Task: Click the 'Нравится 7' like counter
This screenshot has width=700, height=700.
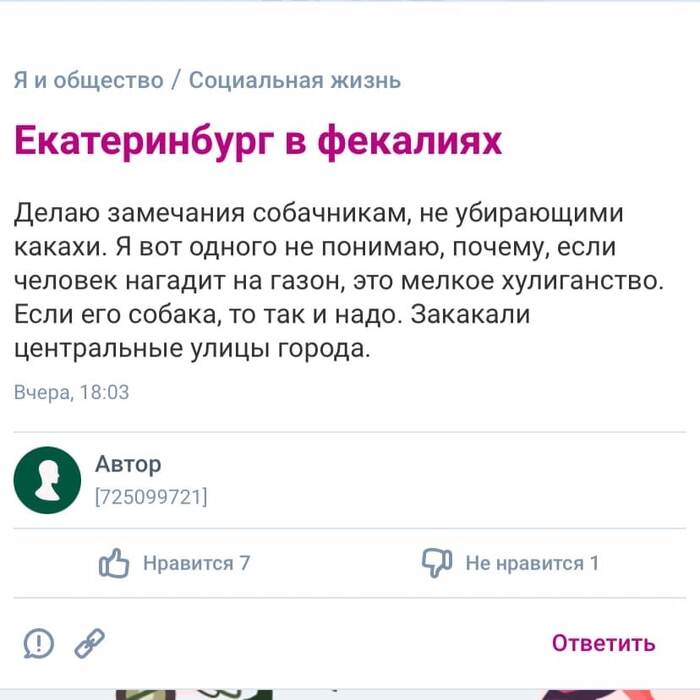Action: [196, 563]
